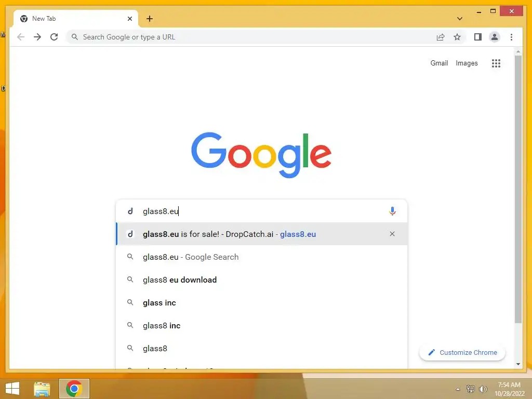Share this page via share icon
The width and height of the screenshot is (532, 399).
click(441, 37)
